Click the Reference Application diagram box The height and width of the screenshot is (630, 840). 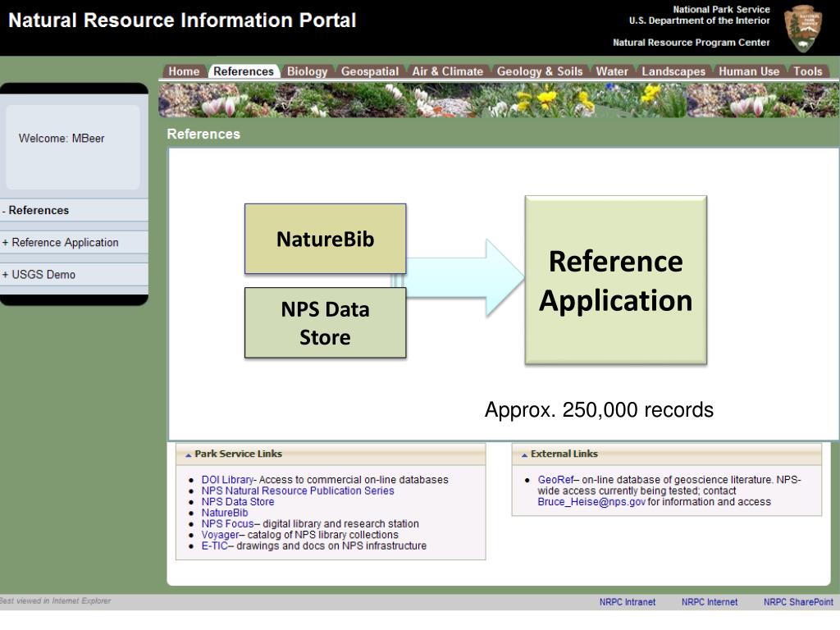[x=616, y=281]
